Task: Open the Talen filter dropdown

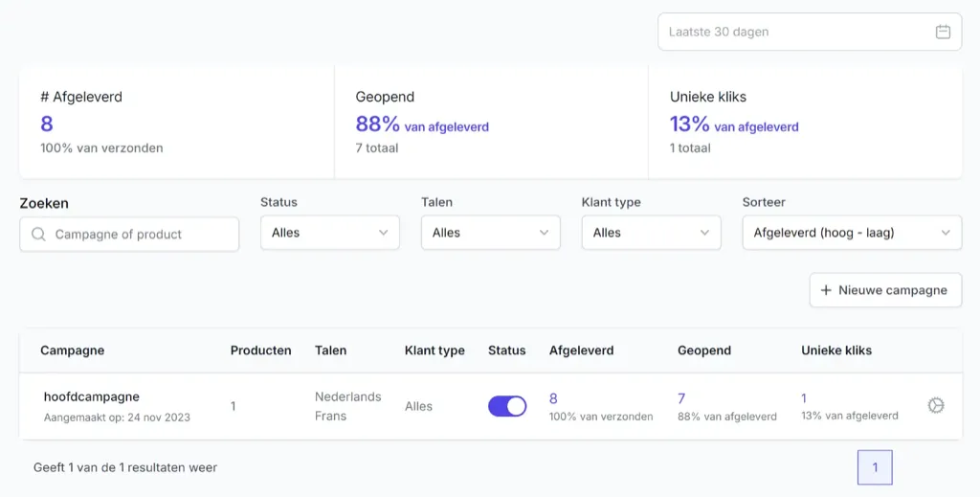Action: [491, 233]
